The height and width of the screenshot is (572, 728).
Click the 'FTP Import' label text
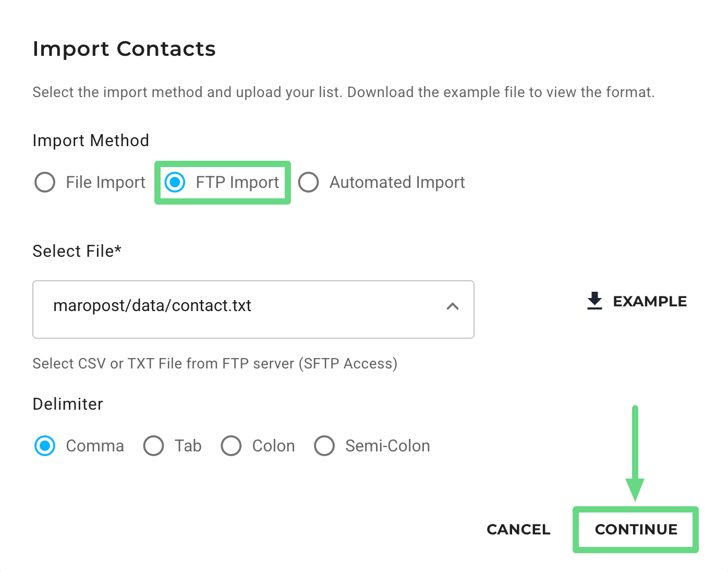coord(237,182)
